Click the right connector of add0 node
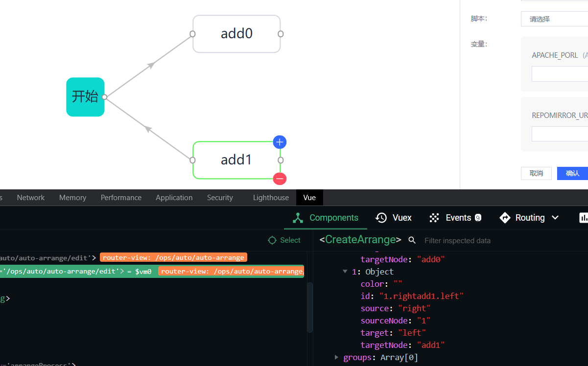This screenshot has width=588, height=366. tap(281, 34)
